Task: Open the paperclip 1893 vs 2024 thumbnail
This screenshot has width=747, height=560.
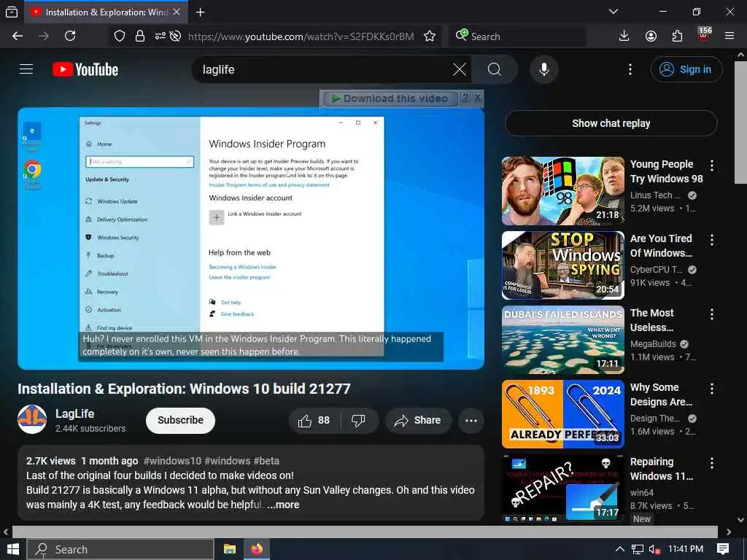Action: 562,414
